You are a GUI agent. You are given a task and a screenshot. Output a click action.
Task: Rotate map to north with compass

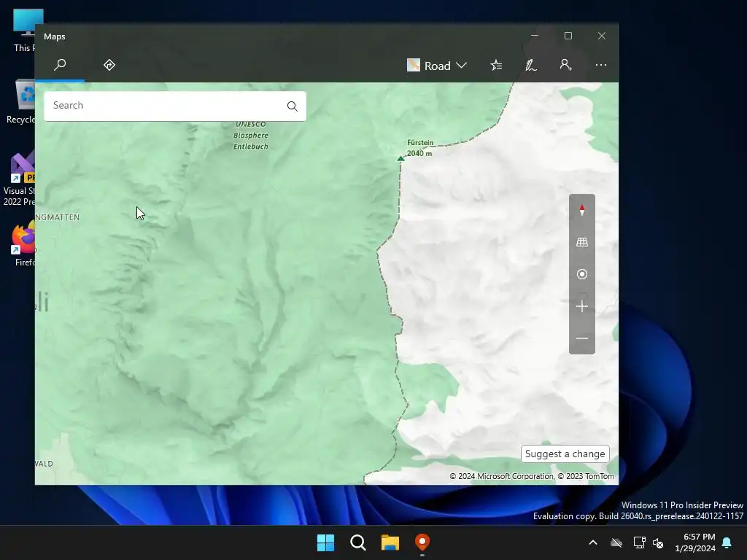(x=581, y=210)
